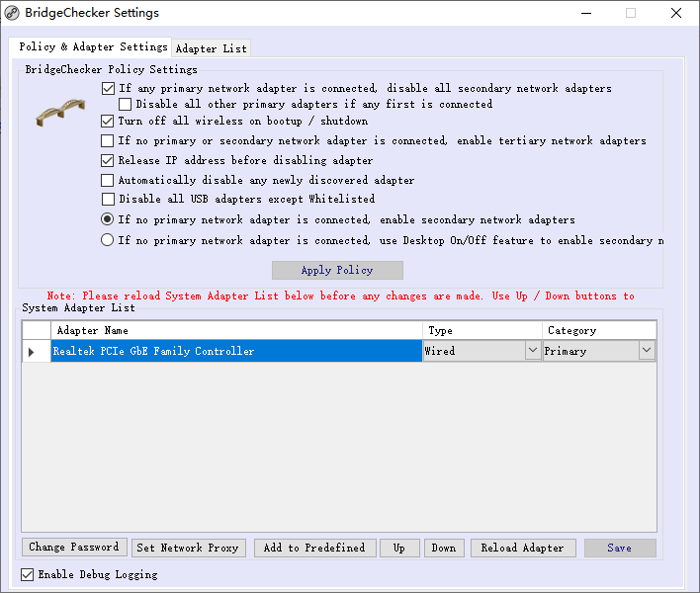
Task: Switch to the Adapter List tab
Action: click(212, 48)
